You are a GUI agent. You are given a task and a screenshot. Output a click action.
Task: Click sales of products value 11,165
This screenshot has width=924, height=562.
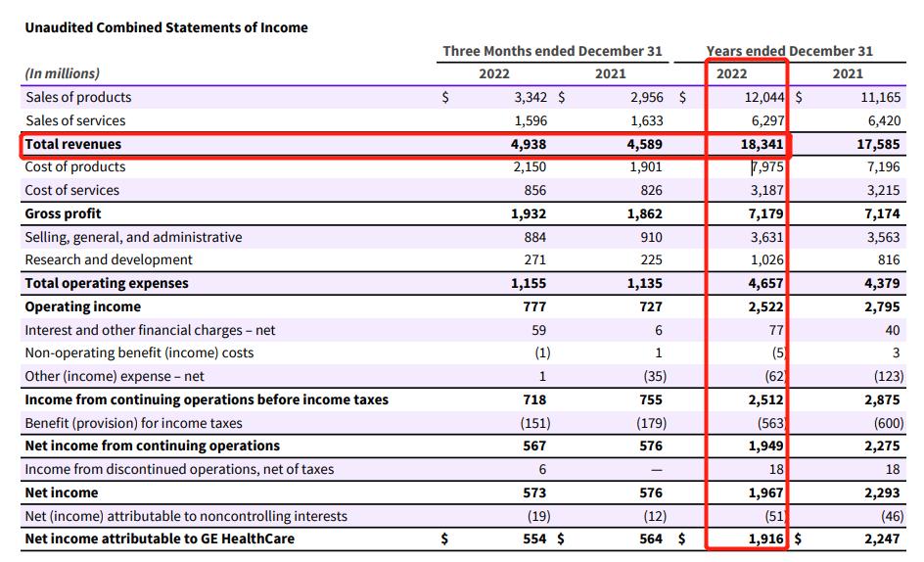tap(880, 97)
